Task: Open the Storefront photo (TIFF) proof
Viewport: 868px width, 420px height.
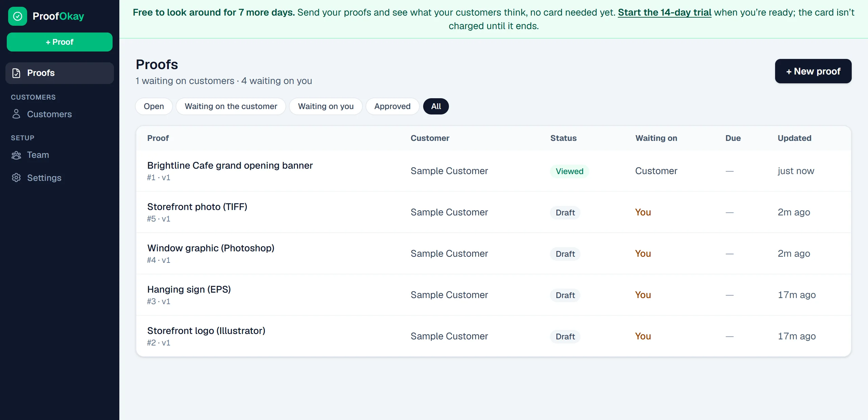Action: coord(197,207)
